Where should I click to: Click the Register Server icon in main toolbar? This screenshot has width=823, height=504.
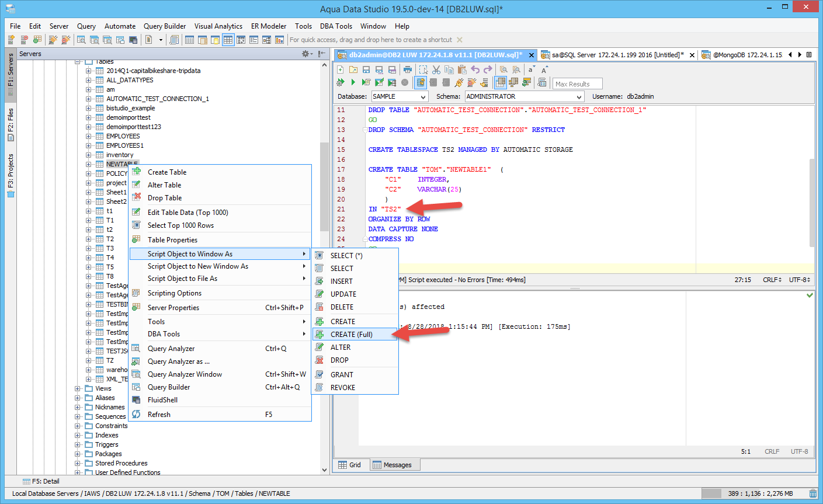[11, 40]
